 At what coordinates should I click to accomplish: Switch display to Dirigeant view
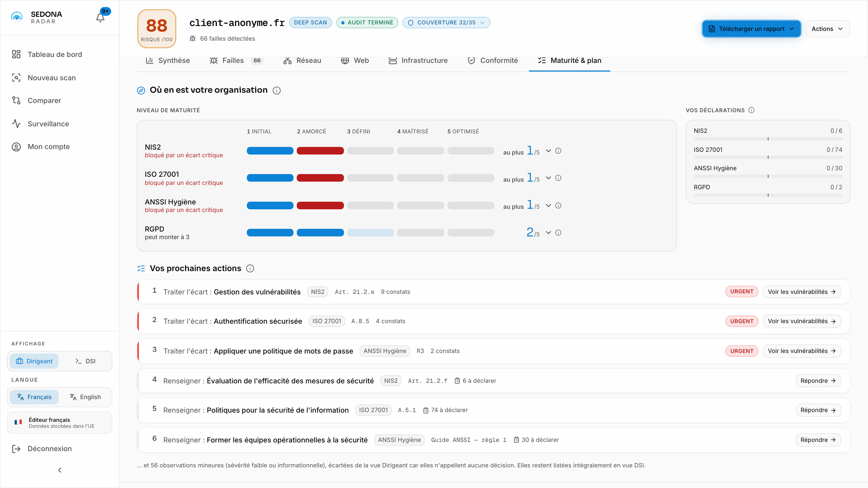[x=34, y=361]
